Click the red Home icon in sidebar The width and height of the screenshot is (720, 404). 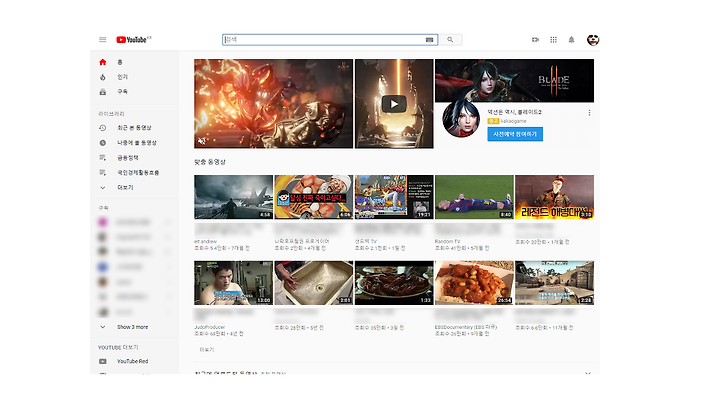[103, 62]
